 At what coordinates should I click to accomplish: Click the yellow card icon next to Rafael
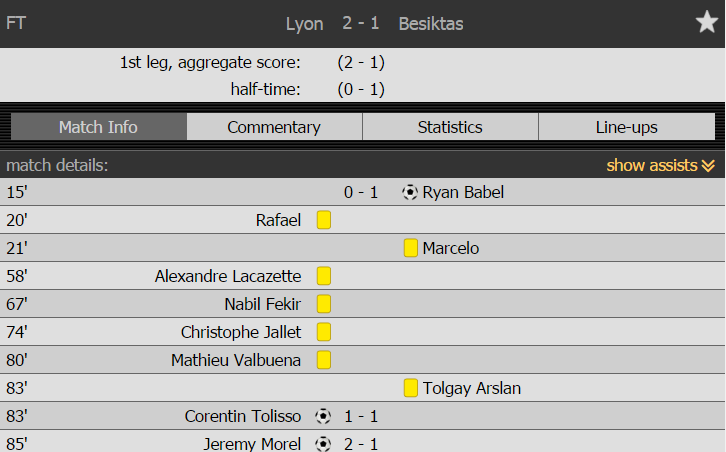click(324, 220)
